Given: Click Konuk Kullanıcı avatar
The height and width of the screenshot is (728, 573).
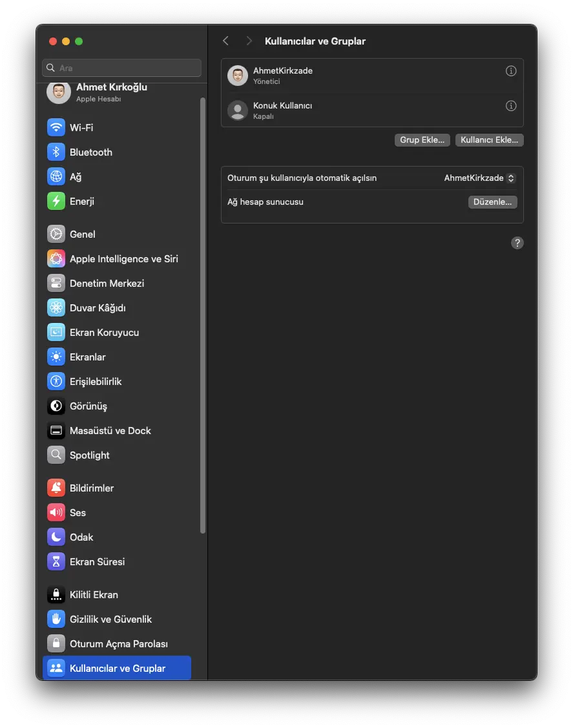Looking at the screenshot, I should click(238, 110).
